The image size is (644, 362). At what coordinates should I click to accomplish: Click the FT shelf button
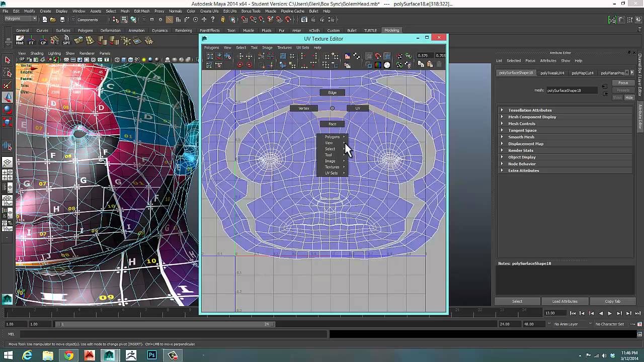pyautogui.click(x=31, y=40)
